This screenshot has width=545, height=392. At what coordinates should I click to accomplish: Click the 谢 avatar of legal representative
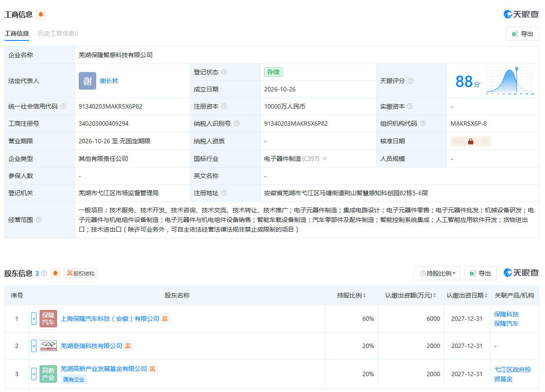click(87, 81)
